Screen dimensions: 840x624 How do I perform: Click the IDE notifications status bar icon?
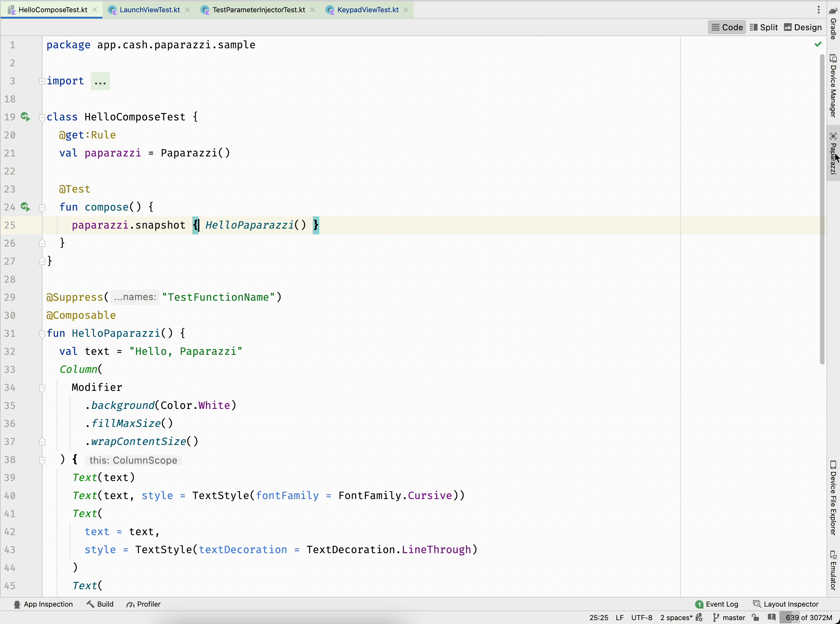pyautogui.click(x=772, y=618)
